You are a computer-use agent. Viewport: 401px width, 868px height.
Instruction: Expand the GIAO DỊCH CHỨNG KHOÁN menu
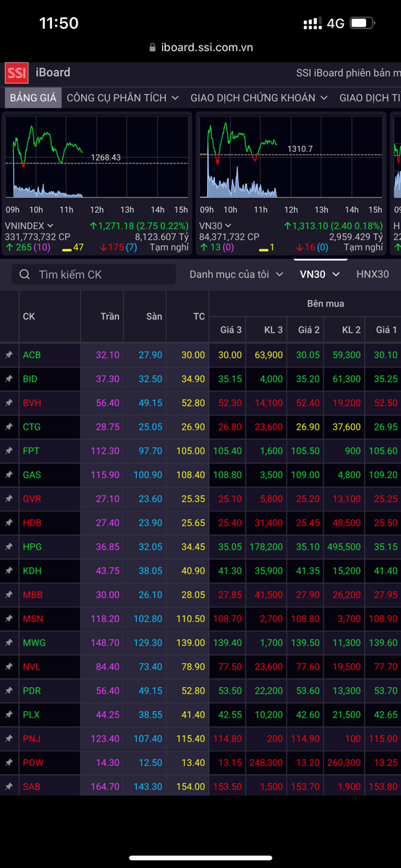tap(259, 98)
